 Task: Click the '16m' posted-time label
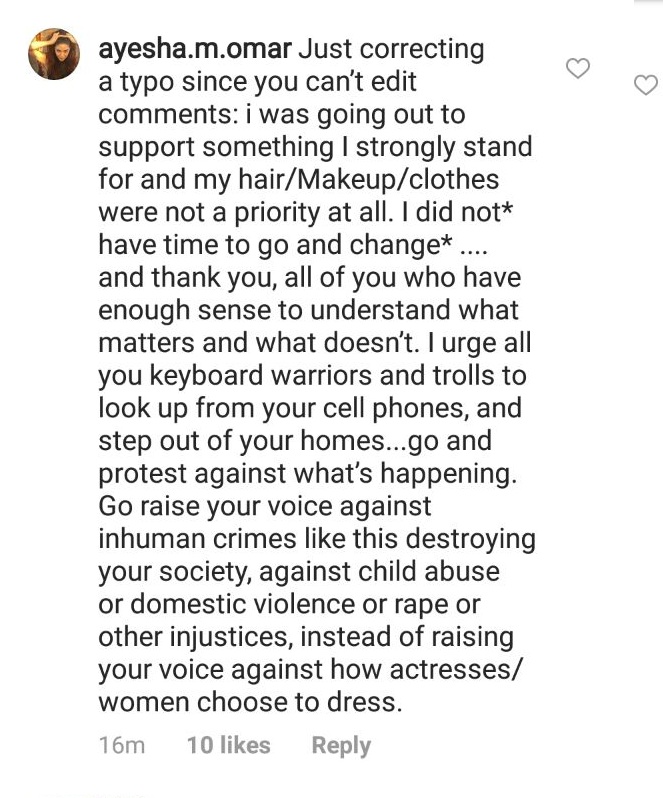(x=122, y=746)
